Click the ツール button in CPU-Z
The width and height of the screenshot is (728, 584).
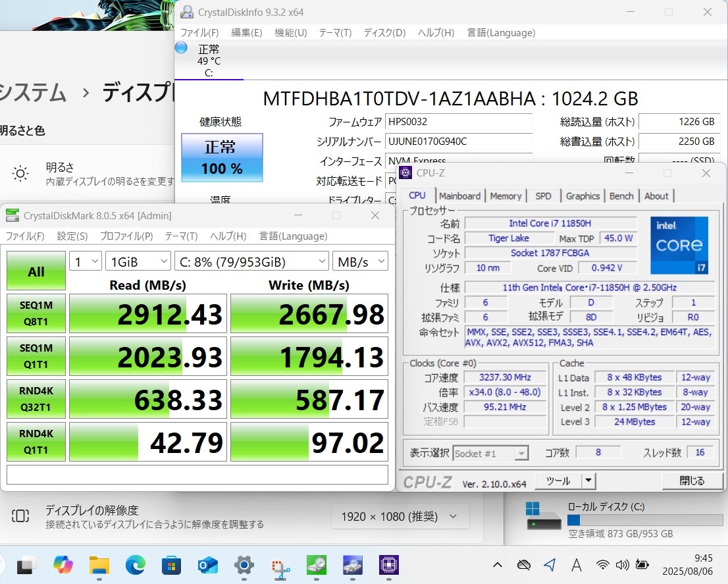(558, 481)
